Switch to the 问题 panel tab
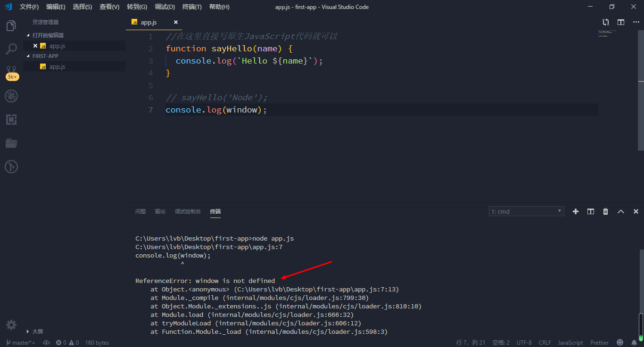Viewport: 644px width, 347px height. [x=140, y=211]
